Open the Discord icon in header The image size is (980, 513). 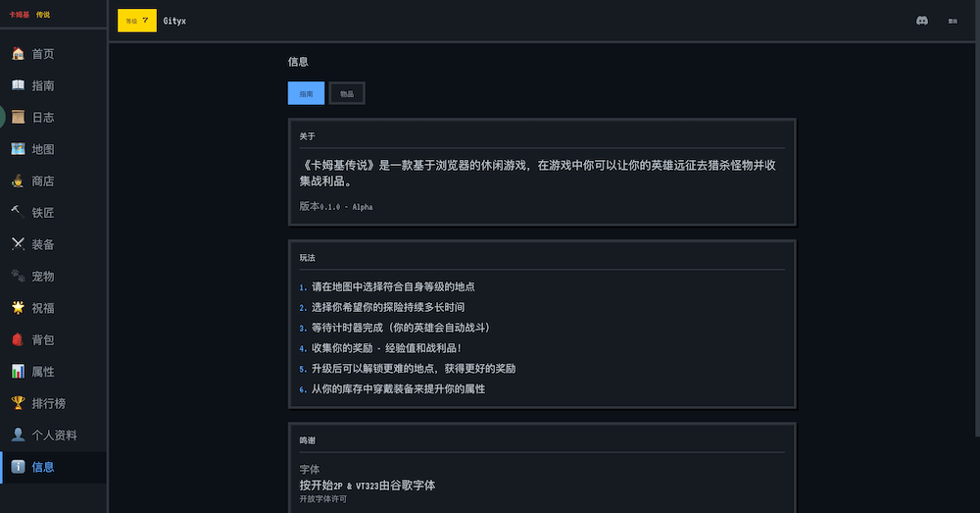tap(922, 21)
